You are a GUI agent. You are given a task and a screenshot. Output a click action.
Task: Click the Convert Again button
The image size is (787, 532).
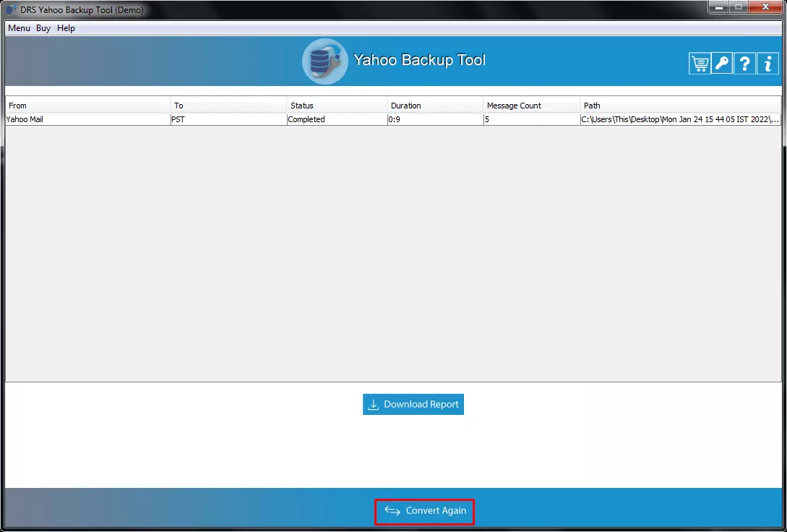425,511
